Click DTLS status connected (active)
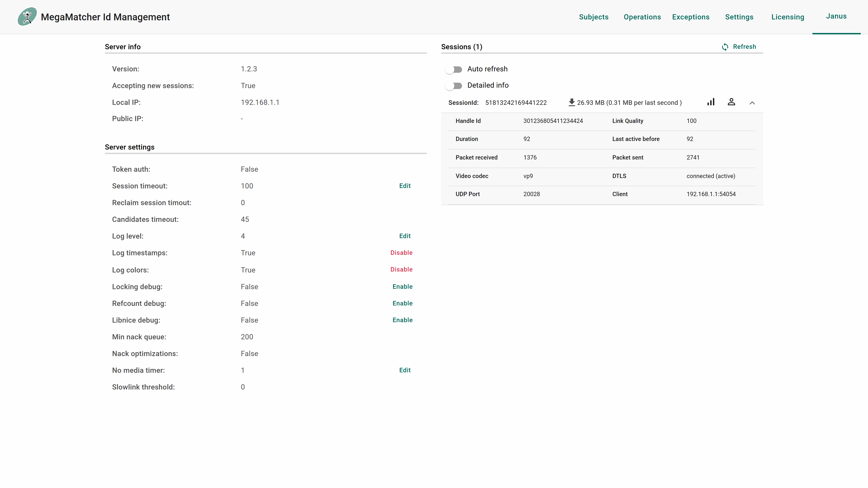Viewport: 868px width, 488px height. pyautogui.click(x=711, y=176)
